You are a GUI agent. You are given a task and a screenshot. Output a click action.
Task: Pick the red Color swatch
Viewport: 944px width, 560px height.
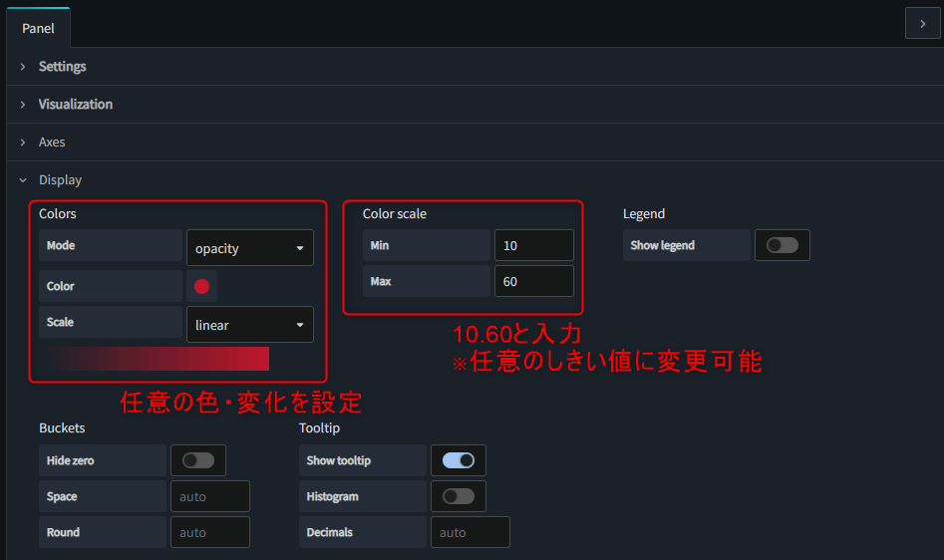pos(201,286)
